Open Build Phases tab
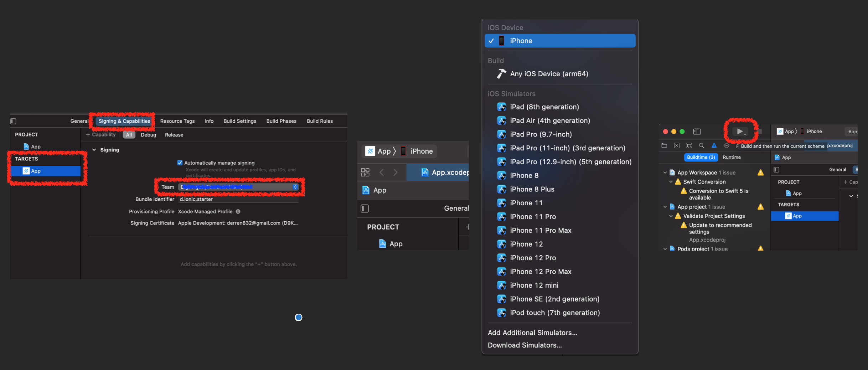This screenshot has width=868, height=370. pos(281,121)
